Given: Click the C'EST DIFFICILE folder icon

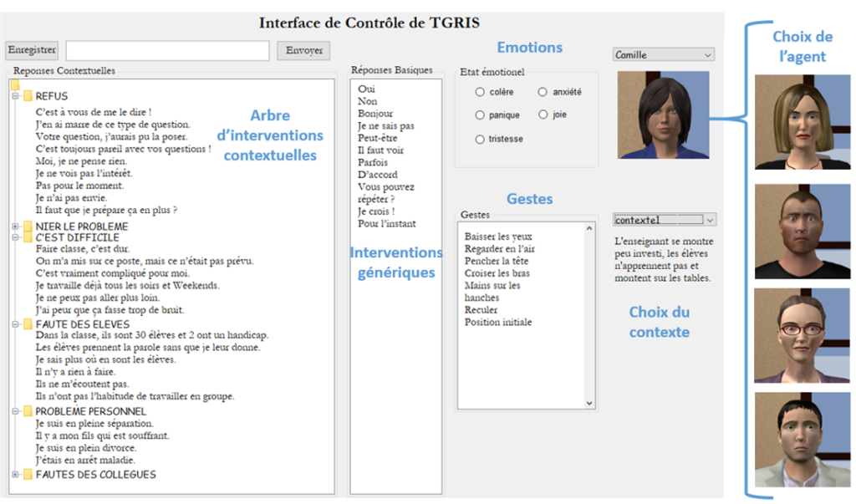Looking at the screenshot, I should (28, 237).
